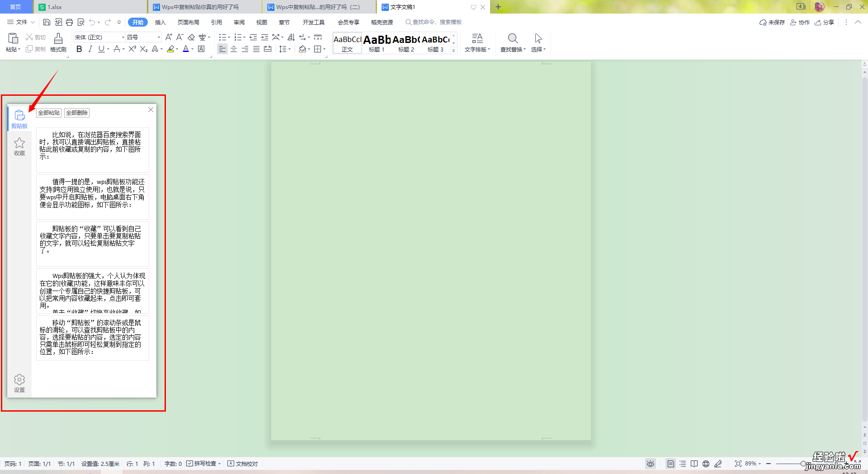Open Find and Replace (查找替换) magnifier

pos(513,38)
